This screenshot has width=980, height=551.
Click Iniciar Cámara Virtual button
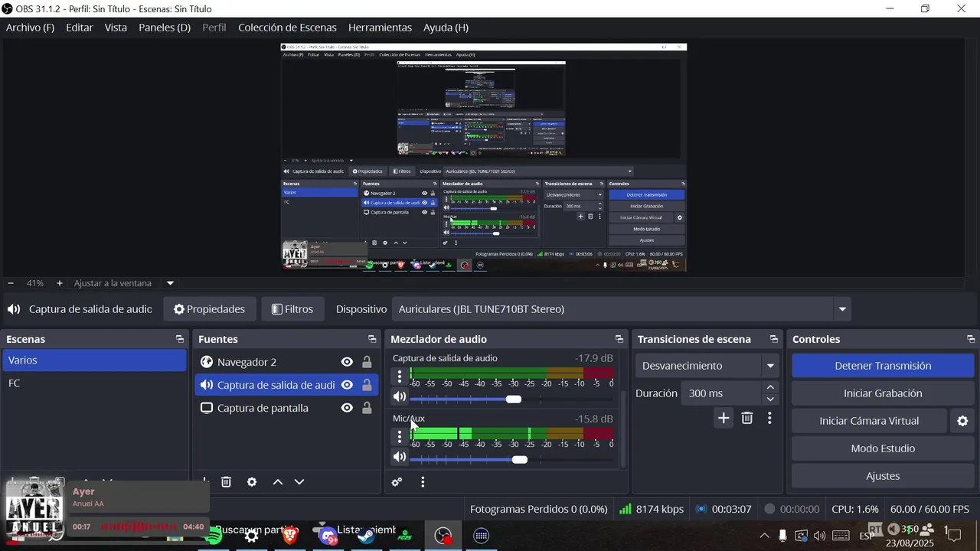(x=869, y=421)
